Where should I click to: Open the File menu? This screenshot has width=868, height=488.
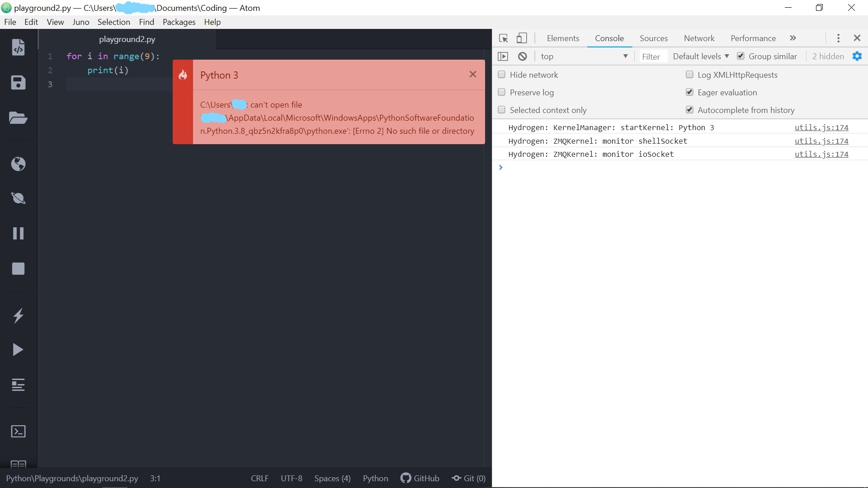pyautogui.click(x=10, y=22)
